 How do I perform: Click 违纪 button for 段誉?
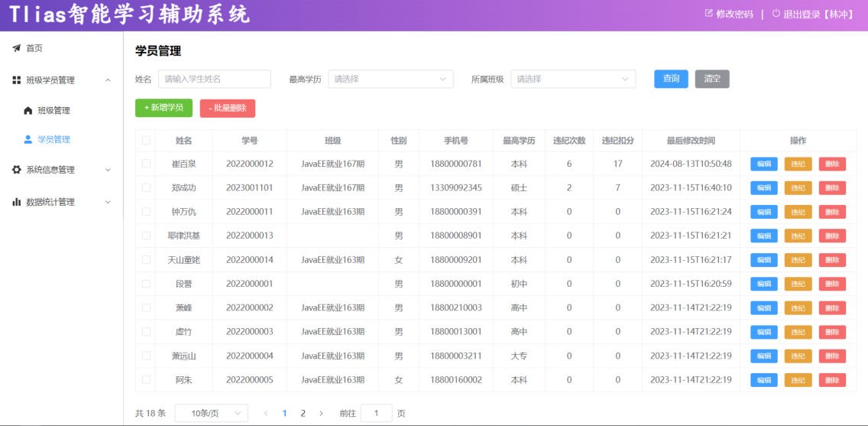[x=798, y=284]
